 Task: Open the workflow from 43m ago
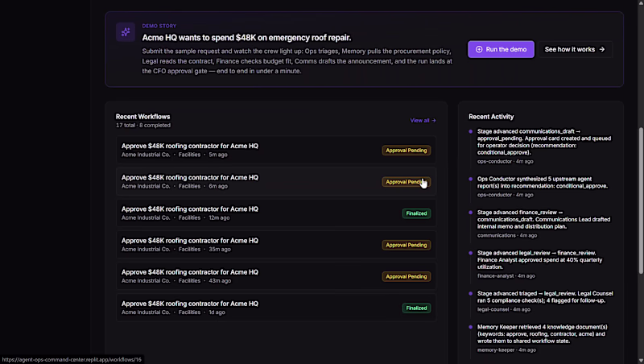coord(275,276)
